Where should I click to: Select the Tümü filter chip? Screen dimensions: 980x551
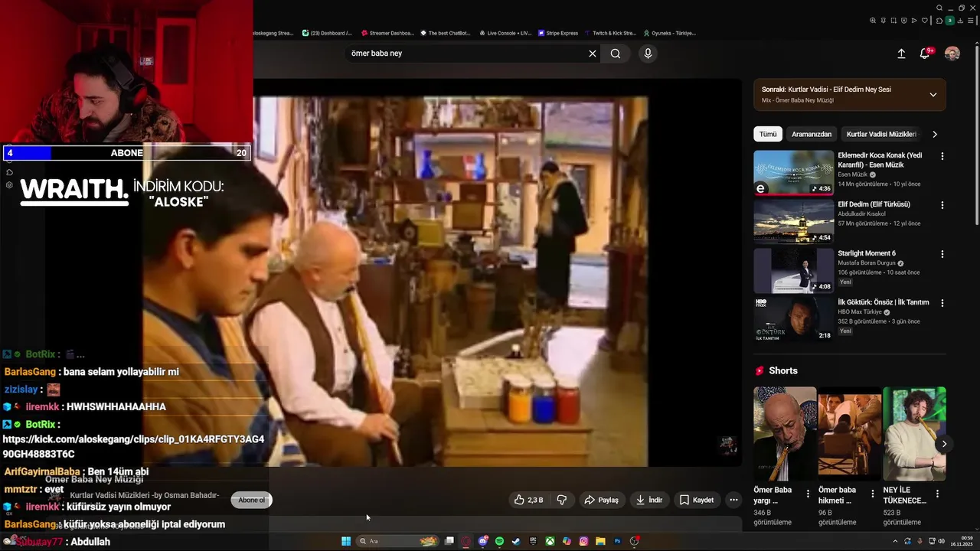pyautogui.click(x=768, y=134)
